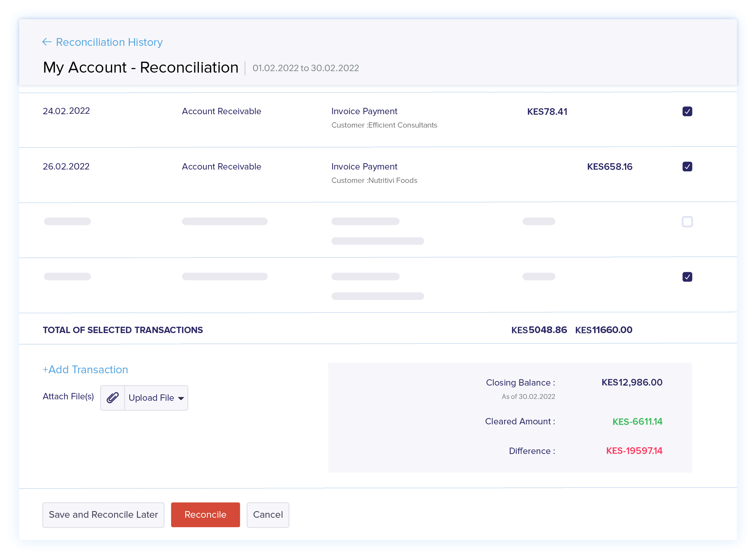Click the KES658.16 amount
The width and height of the screenshot is (756, 559).
pos(609,166)
